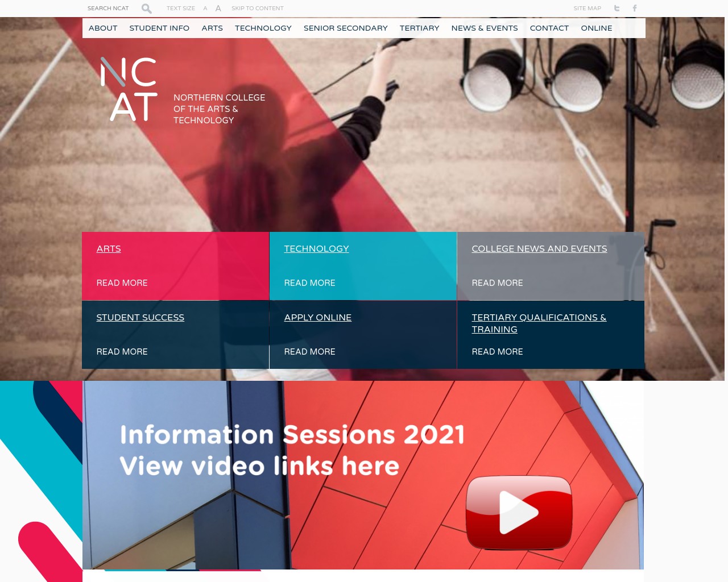Click Read More under College News

pos(497,283)
